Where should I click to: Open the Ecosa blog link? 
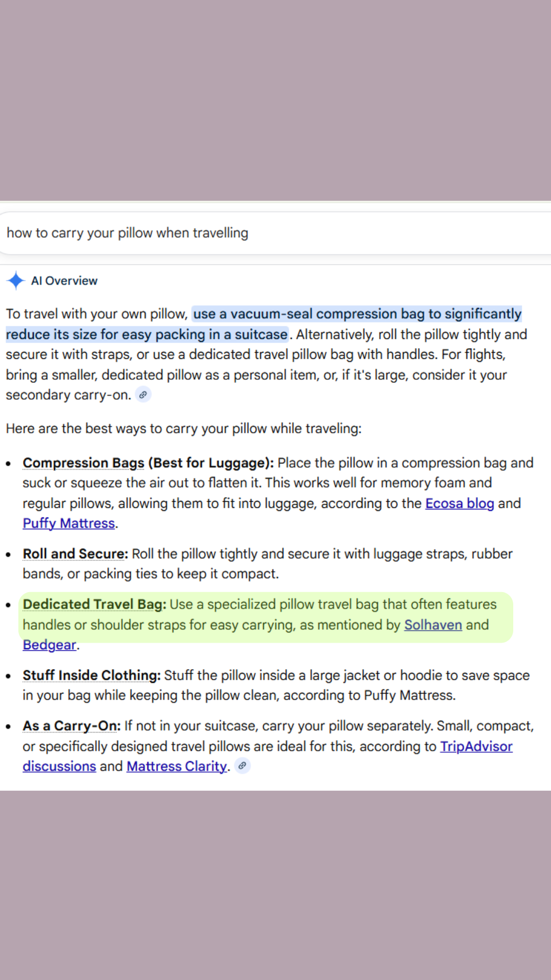tap(460, 503)
